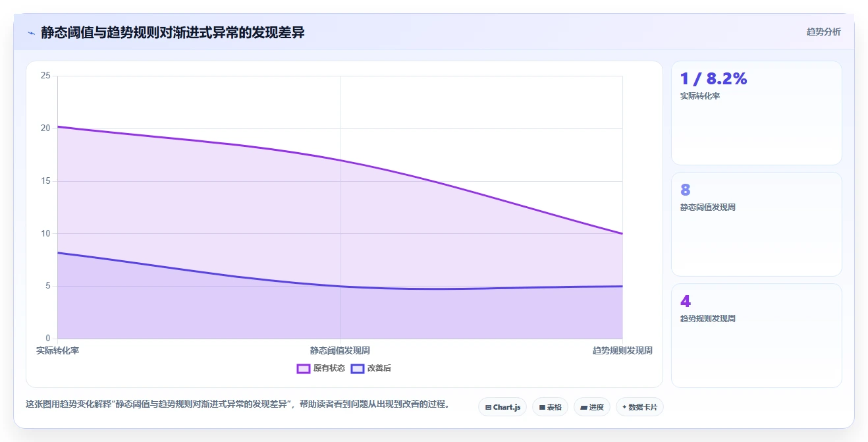Click the 表格 tag icon
This screenshot has height=442, width=868.
542,407
